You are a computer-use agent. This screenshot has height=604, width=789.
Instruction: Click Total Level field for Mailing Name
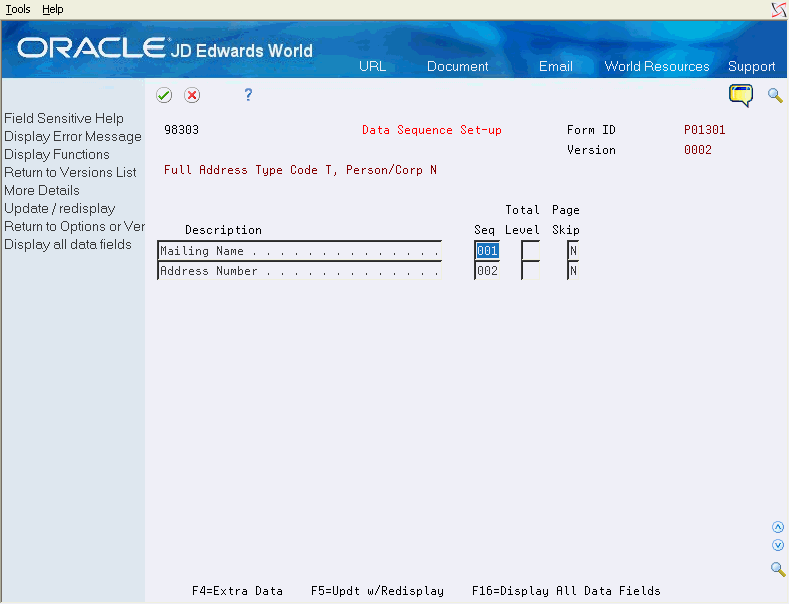click(530, 251)
